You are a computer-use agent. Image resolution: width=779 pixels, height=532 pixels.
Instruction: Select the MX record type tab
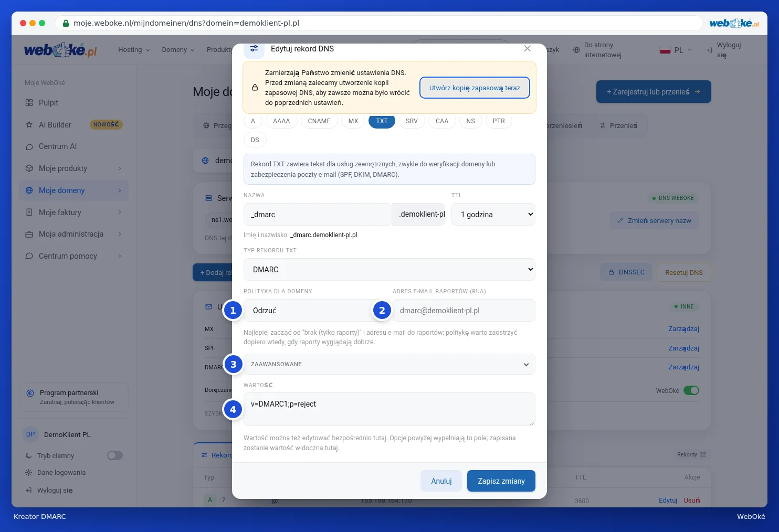pos(353,121)
